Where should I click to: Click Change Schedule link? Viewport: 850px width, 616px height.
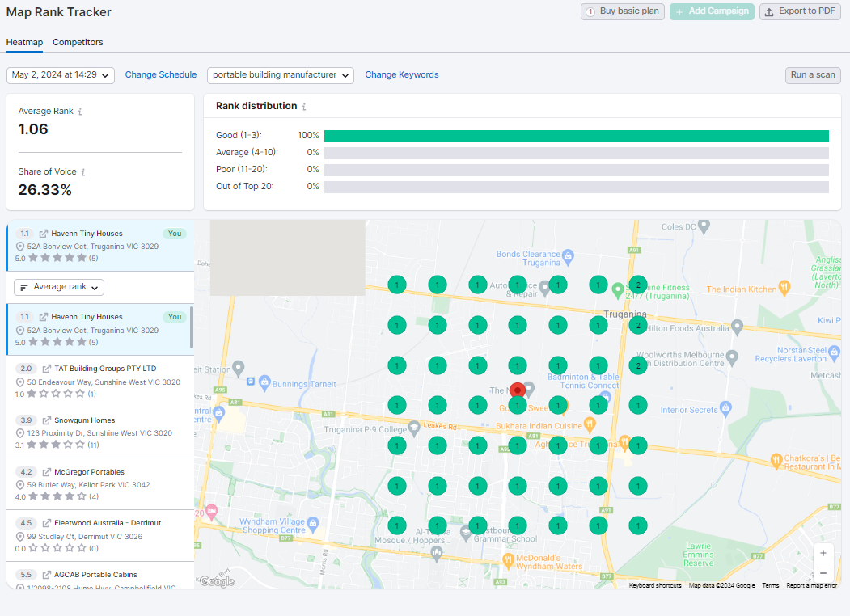pos(160,74)
